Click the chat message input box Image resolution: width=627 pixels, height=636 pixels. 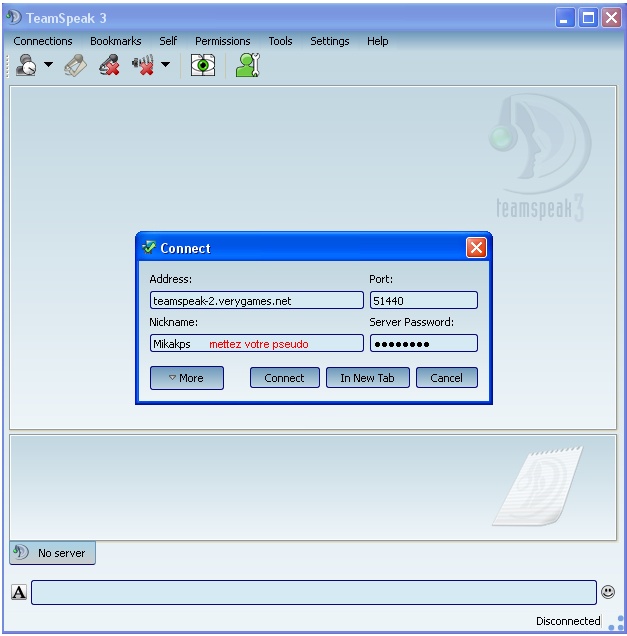point(314,592)
